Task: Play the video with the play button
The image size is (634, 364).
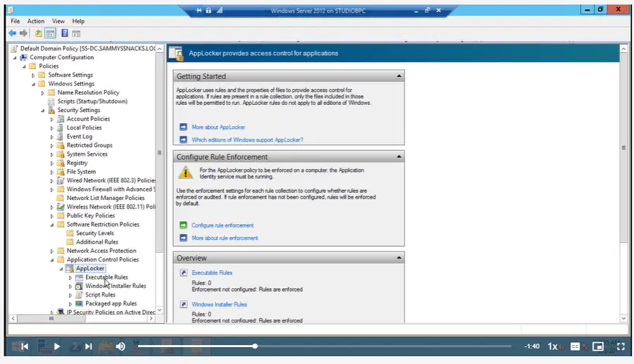Action: pyautogui.click(x=57, y=346)
